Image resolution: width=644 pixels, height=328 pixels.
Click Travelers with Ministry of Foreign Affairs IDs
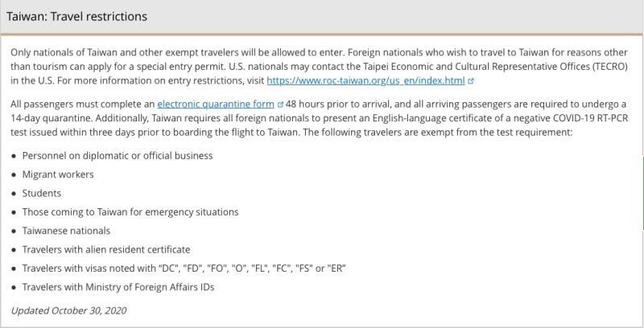[118, 287]
